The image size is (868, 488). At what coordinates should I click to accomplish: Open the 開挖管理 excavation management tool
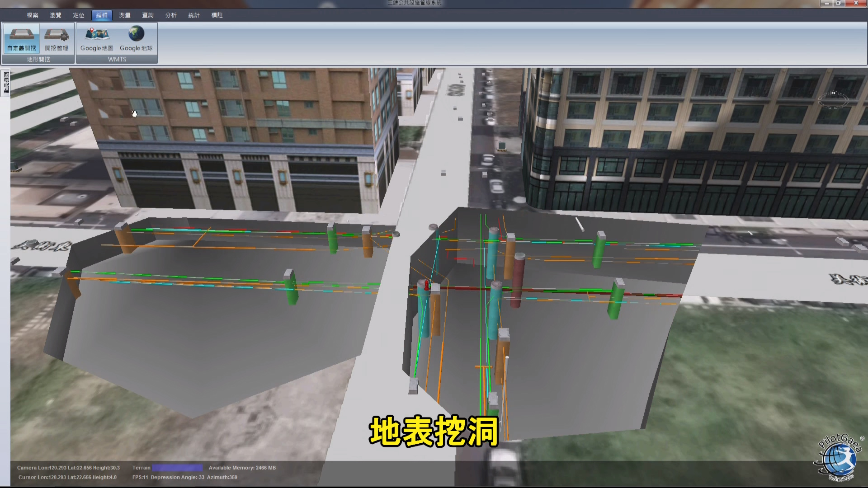click(57, 39)
